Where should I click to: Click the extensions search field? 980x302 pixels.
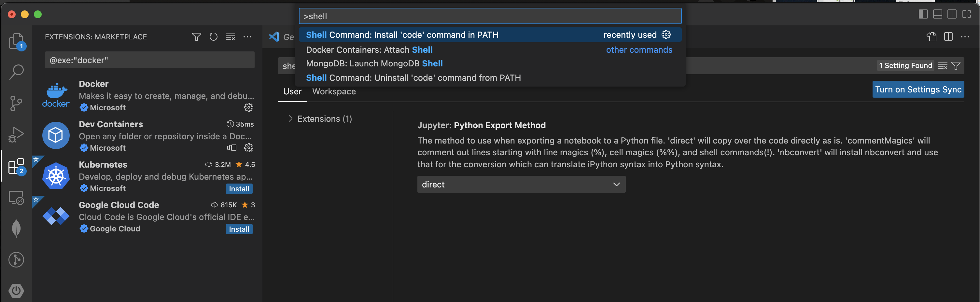[x=149, y=60]
